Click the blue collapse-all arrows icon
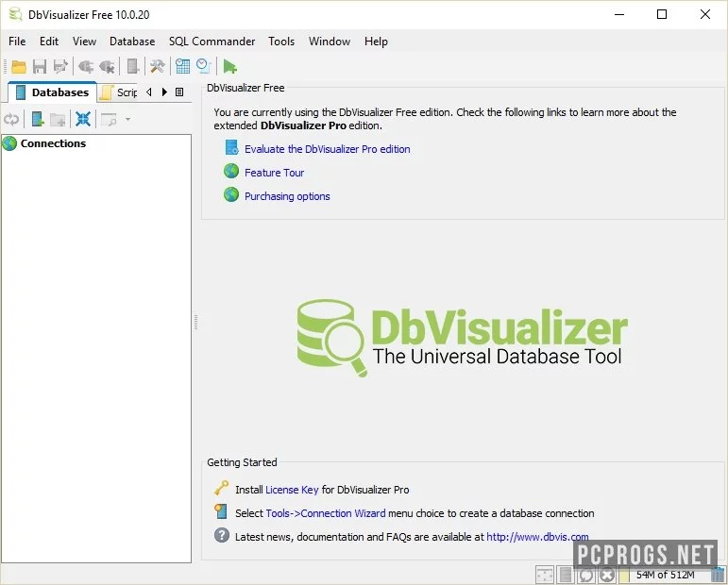Screen dimensions: 728x585 [x=83, y=119]
